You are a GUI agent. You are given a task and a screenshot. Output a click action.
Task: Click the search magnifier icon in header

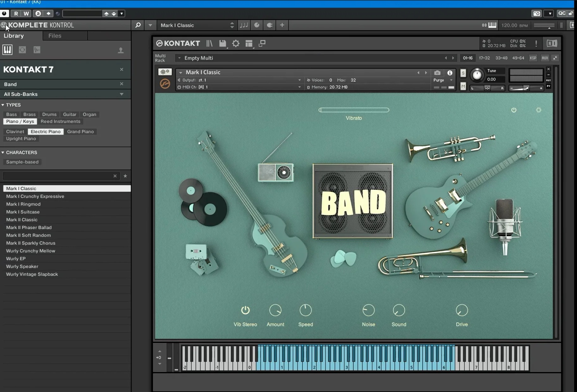coord(138,25)
